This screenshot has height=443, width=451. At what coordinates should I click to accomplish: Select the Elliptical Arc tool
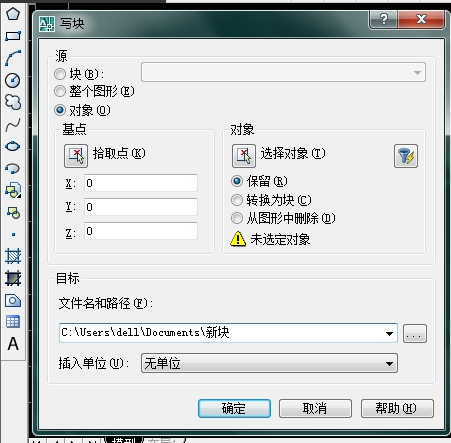13,168
